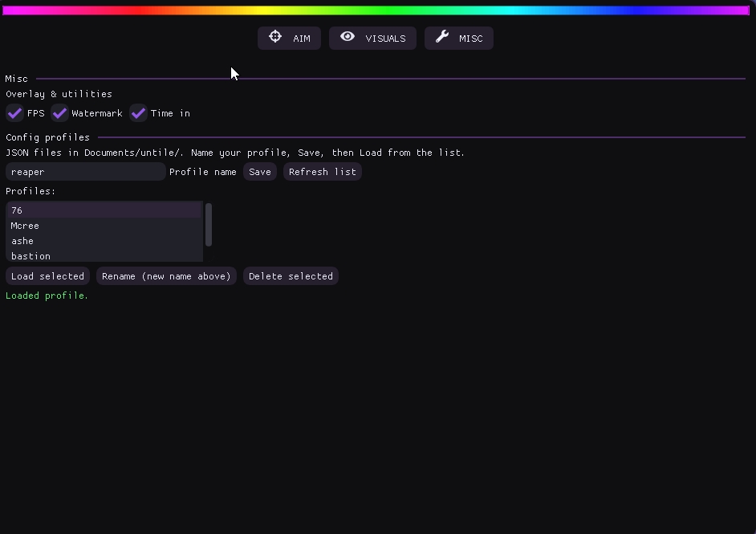Switch to the VISUALS tab text label
This screenshot has height=534, width=756.
pyautogui.click(x=385, y=39)
